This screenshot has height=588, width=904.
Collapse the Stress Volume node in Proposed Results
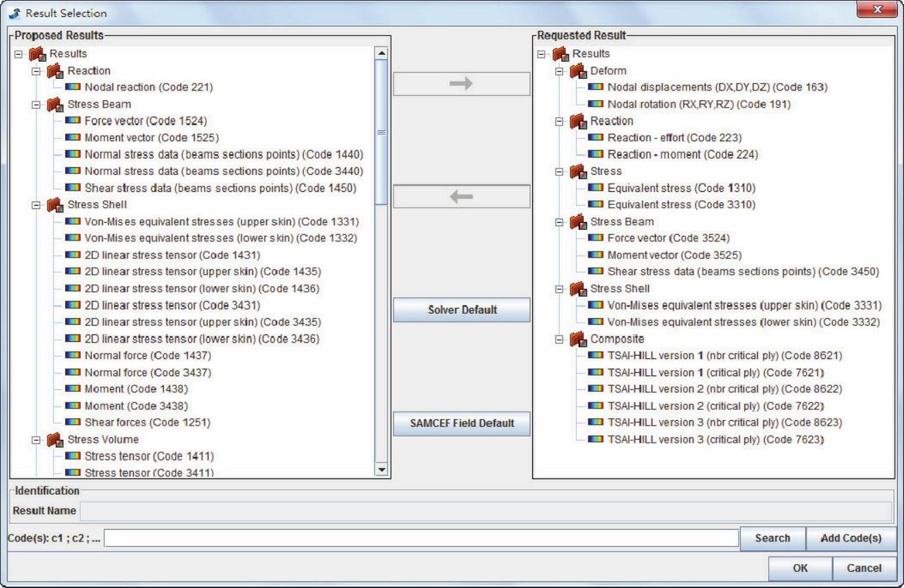(x=36, y=440)
